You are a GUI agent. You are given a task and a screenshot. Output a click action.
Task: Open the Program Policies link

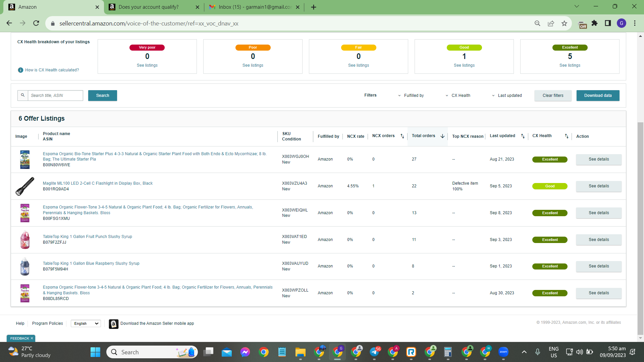point(48,323)
